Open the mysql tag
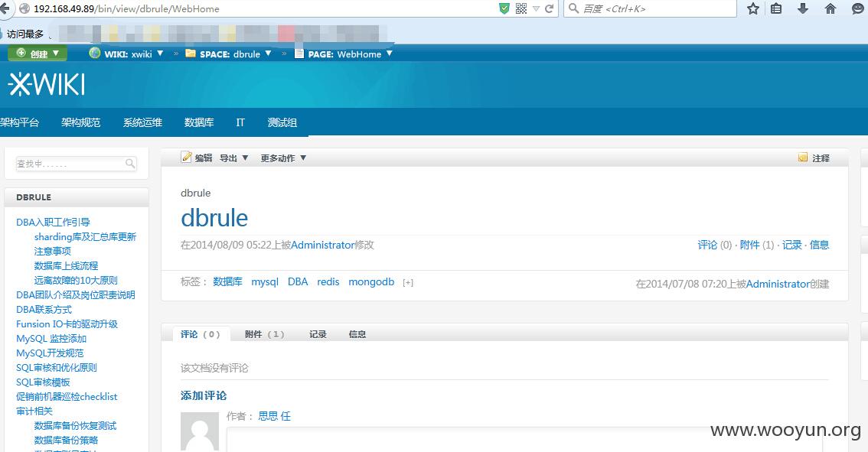Screen dimensions: 868x452 pos(265,281)
